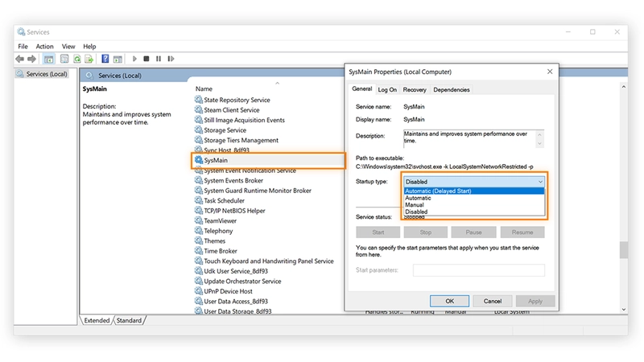The width and height of the screenshot is (644, 362).
Task: Switch to the General tab
Action: (361, 89)
